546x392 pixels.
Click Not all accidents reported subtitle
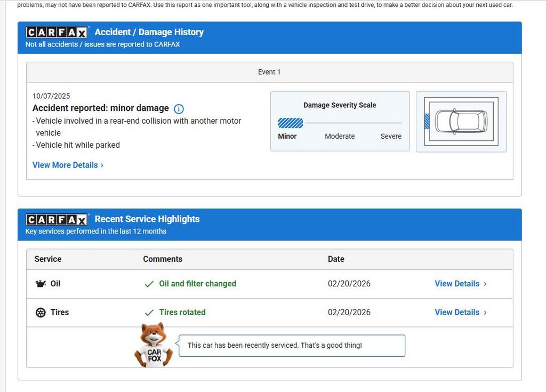tap(103, 44)
